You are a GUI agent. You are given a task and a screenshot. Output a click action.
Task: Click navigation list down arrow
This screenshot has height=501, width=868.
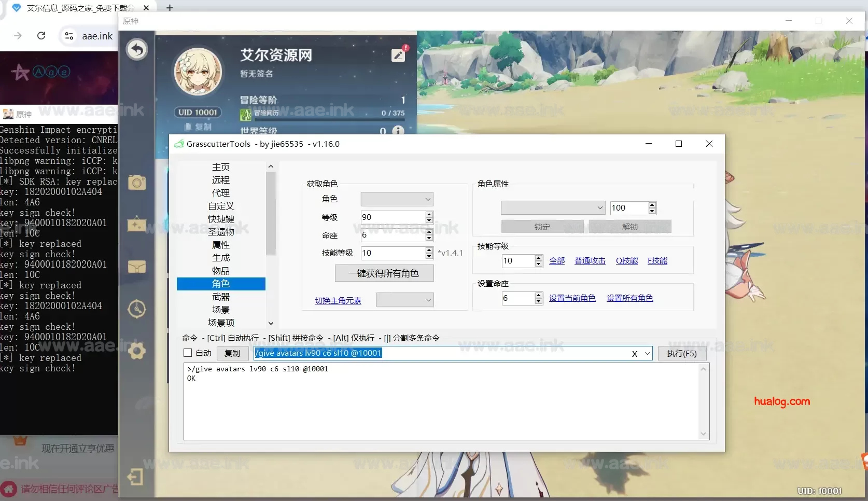[271, 323]
